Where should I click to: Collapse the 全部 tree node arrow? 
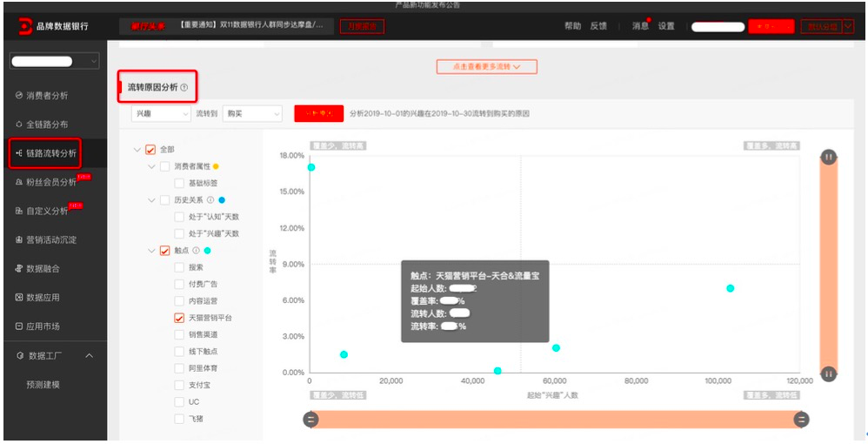(137, 150)
